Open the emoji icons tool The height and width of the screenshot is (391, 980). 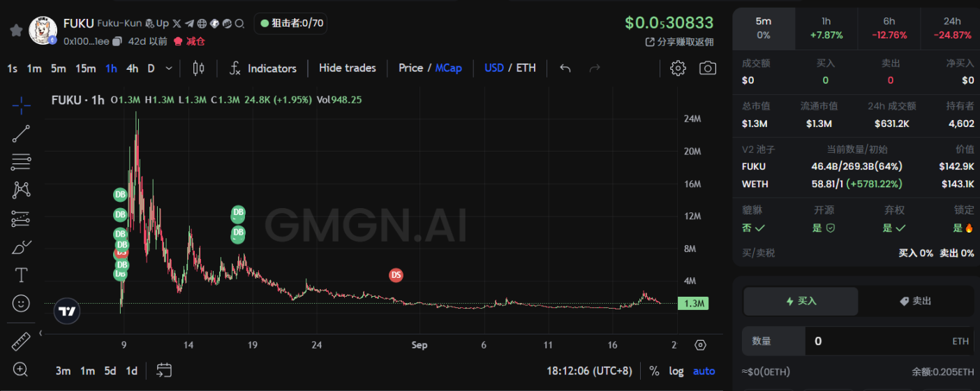[22, 304]
